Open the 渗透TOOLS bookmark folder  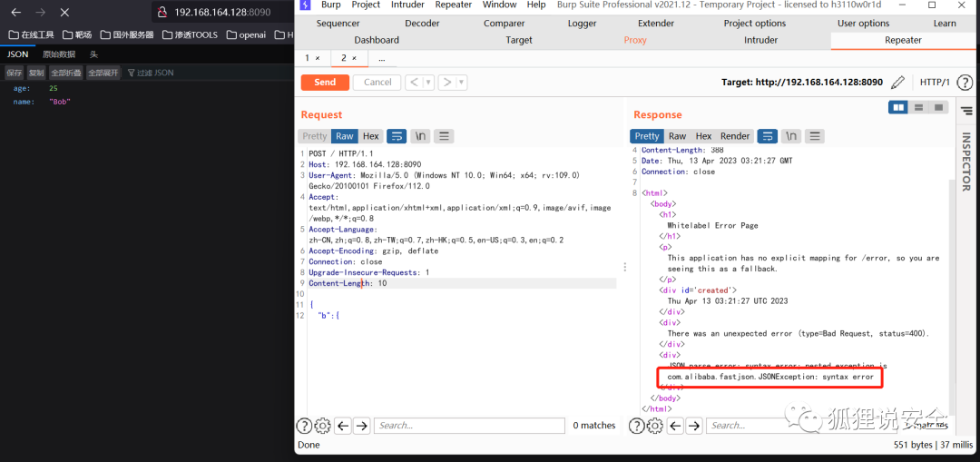[x=190, y=34]
